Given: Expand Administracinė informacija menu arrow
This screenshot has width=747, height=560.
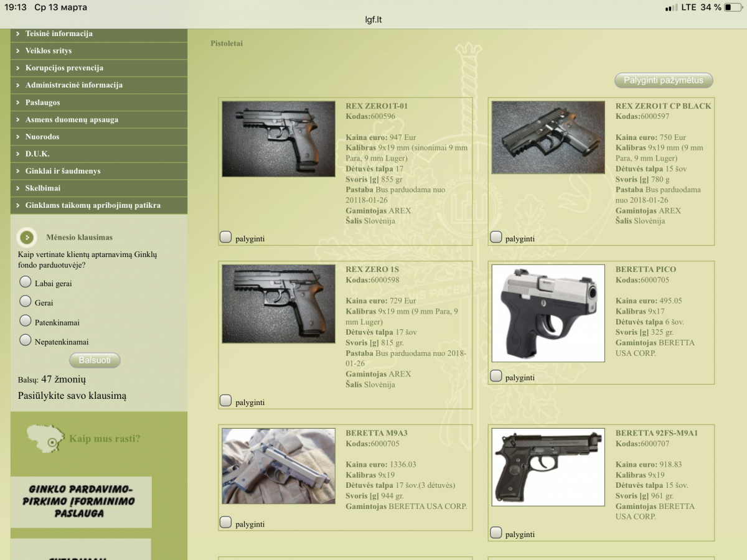Looking at the screenshot, I should click(18, 85).
